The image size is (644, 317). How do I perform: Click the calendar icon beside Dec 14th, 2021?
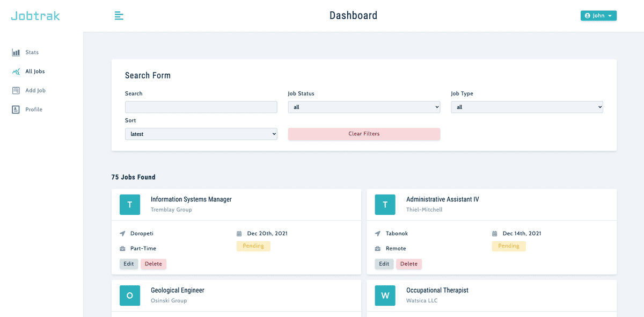[x=495, y=233]
